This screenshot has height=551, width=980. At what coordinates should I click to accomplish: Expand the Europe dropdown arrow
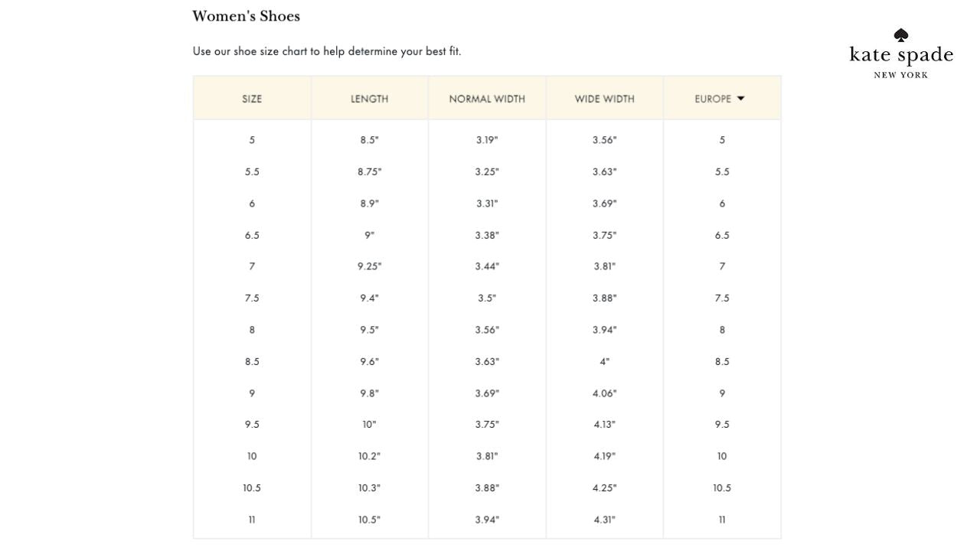[x=740, y=99]
